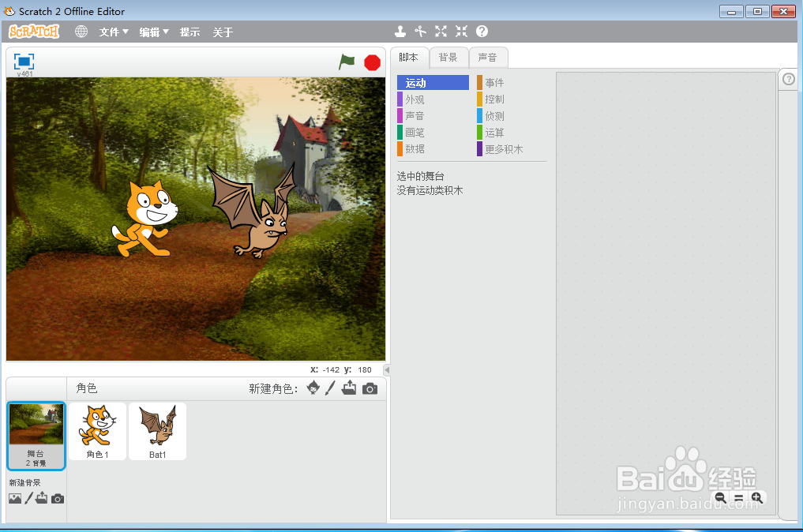Reset scripts area zoom
This screenshot has height=532, width=803.
(738, 498)
